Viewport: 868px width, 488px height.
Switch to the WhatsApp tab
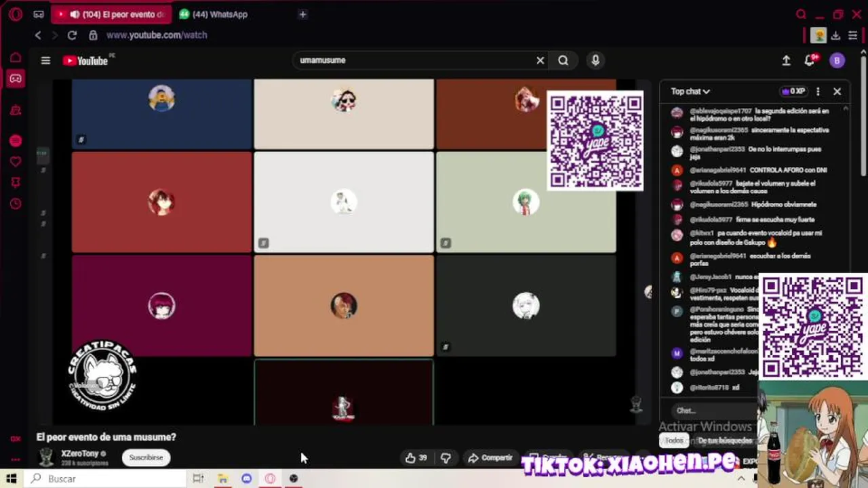(214, 14)
